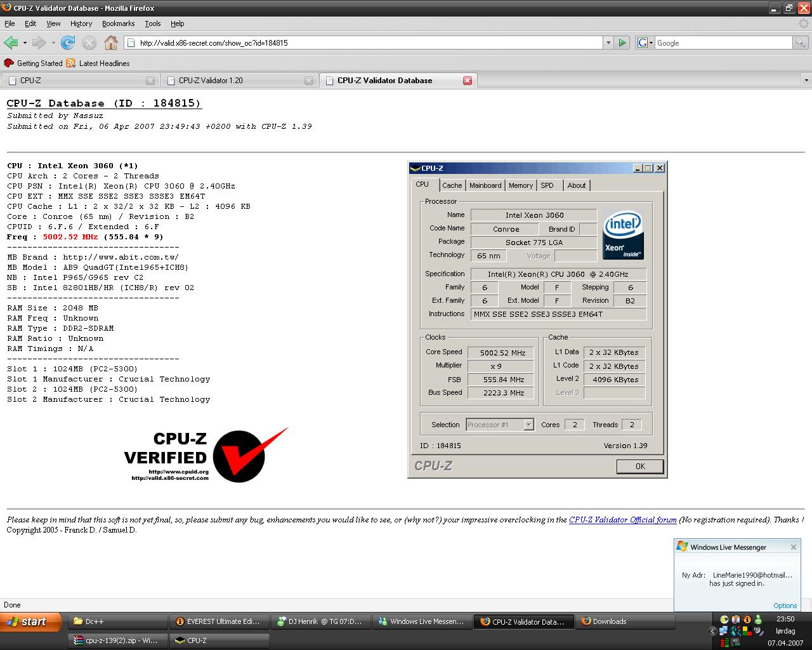Switch to Windows Live Messenger taskbar item
The height and width of the screenshot is (650, 812).
(x=422, y=621)
